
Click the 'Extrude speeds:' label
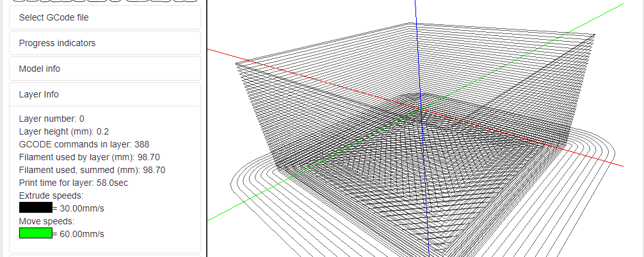click(x=51, y=195)
